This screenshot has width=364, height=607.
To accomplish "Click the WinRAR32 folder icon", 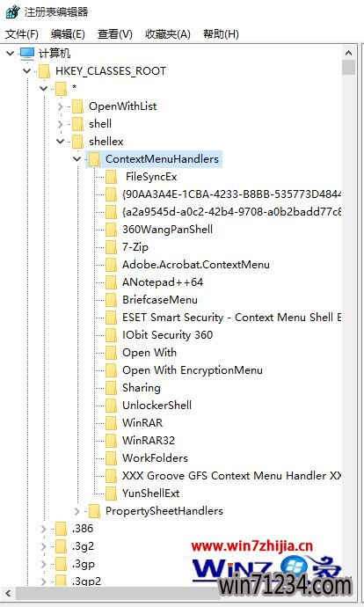I will click(x=111, y=441).
